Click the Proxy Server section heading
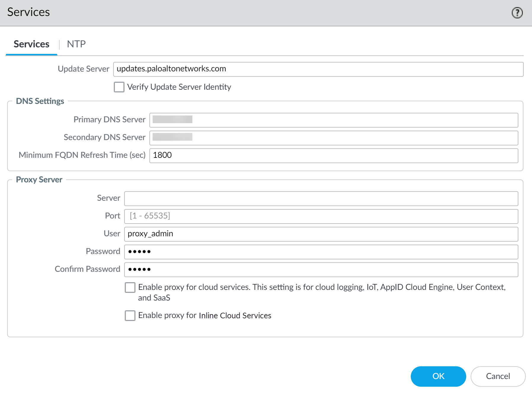The width and height of the screenshot is (532, 395). coord(39,180)
